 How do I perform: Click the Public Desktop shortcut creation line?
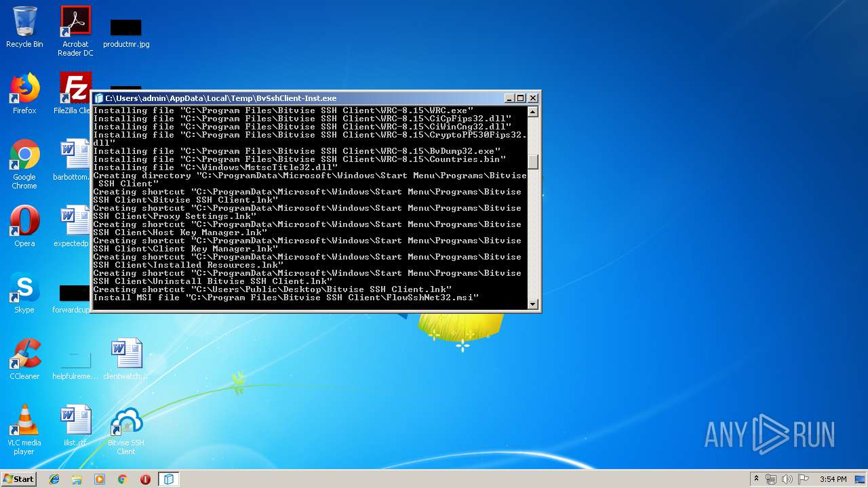click(x=273, y=289)
